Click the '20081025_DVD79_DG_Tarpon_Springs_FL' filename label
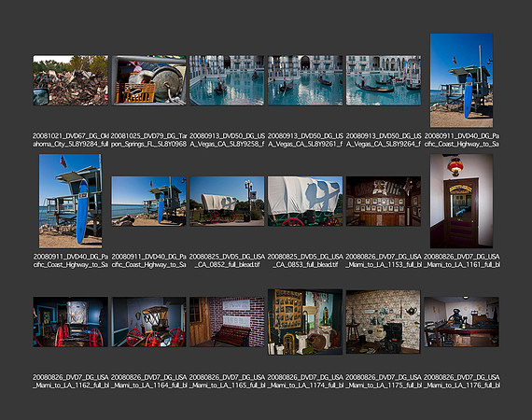Image resolution: width=532 pixels, height=420 pixels. (149, 140)
